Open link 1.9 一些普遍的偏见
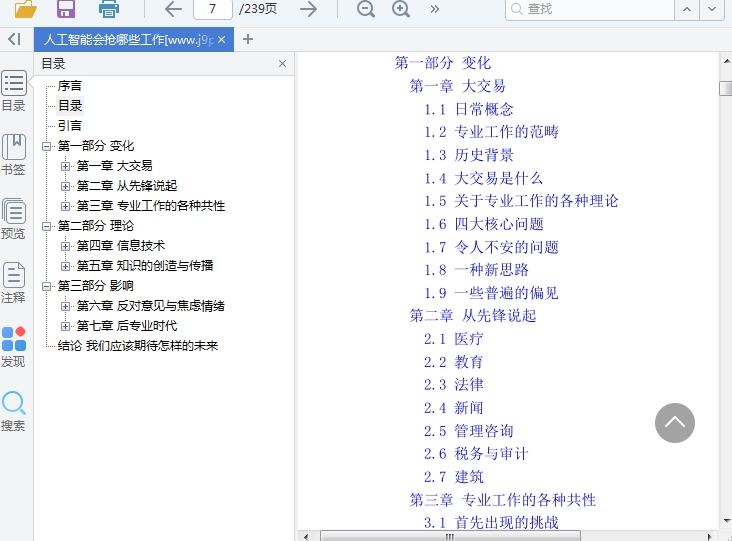This screenshot has width=732, height=541. point(491,293)
